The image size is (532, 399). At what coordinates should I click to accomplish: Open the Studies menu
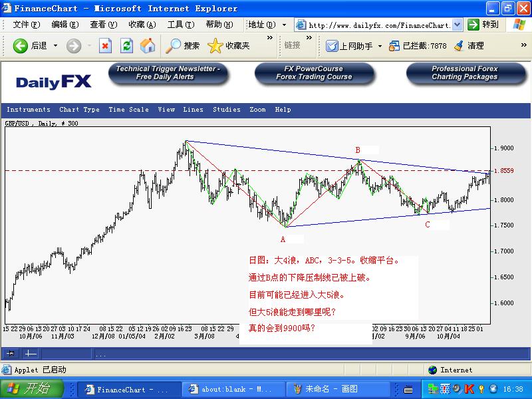pyautogui.click(x=227, y=110)
